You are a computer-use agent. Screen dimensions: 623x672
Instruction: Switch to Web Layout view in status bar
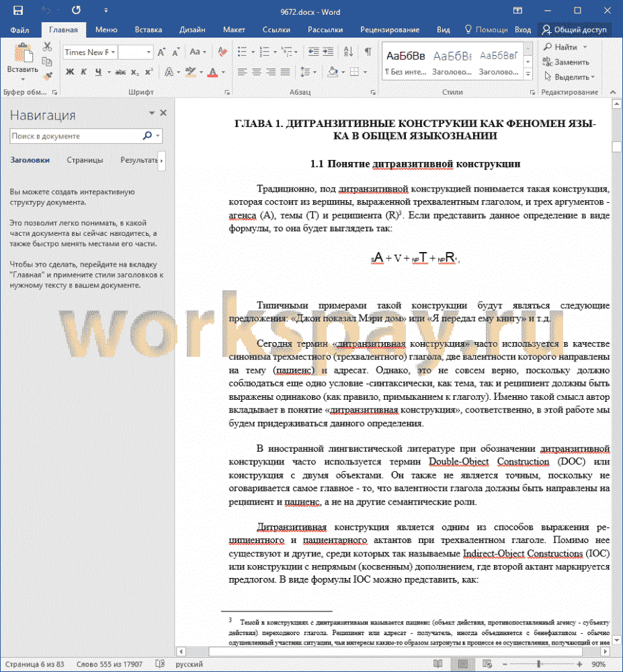[487, 664]
